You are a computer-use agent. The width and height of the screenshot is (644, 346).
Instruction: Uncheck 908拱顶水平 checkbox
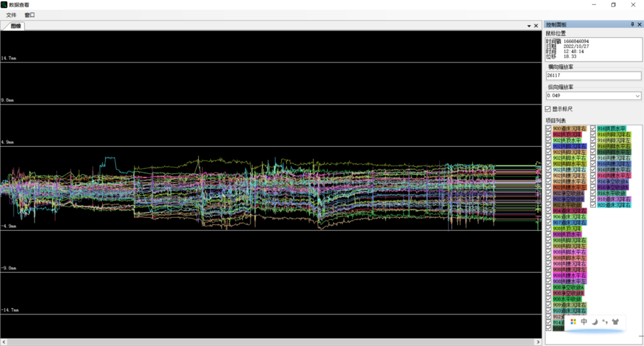549,234
